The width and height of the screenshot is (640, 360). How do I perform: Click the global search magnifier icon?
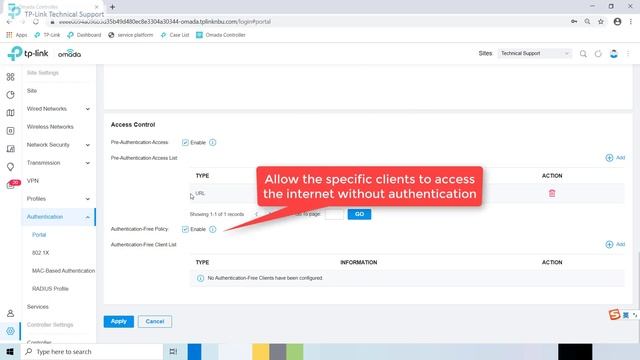click(x=583, y=53)
